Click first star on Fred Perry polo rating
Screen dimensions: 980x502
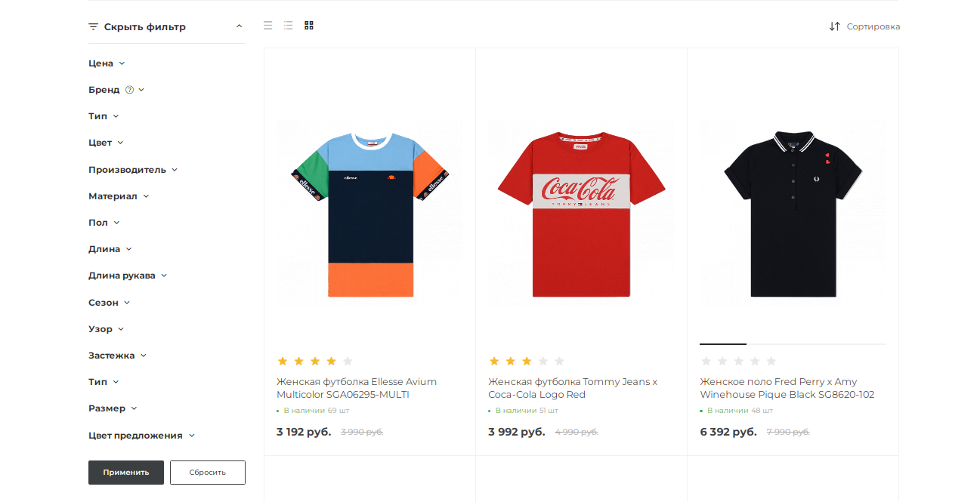click(x=706, y=361)
